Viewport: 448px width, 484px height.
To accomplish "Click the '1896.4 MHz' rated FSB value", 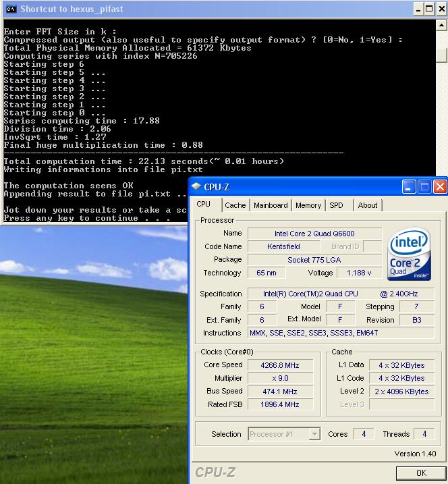I will [280, 404].
